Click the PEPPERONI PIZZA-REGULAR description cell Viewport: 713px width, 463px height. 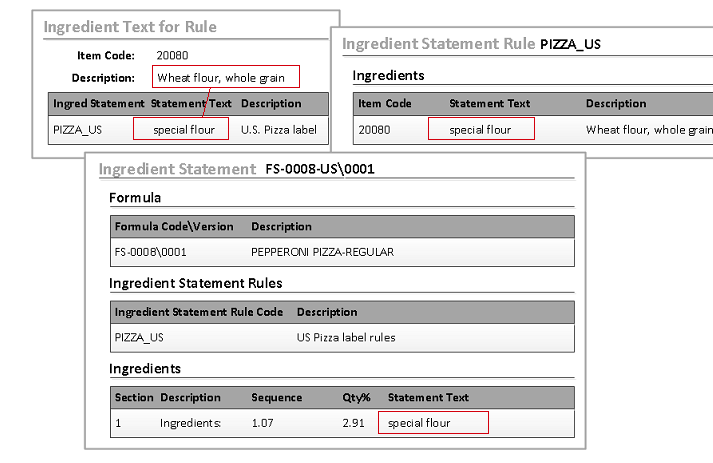[x=322, y=252]
